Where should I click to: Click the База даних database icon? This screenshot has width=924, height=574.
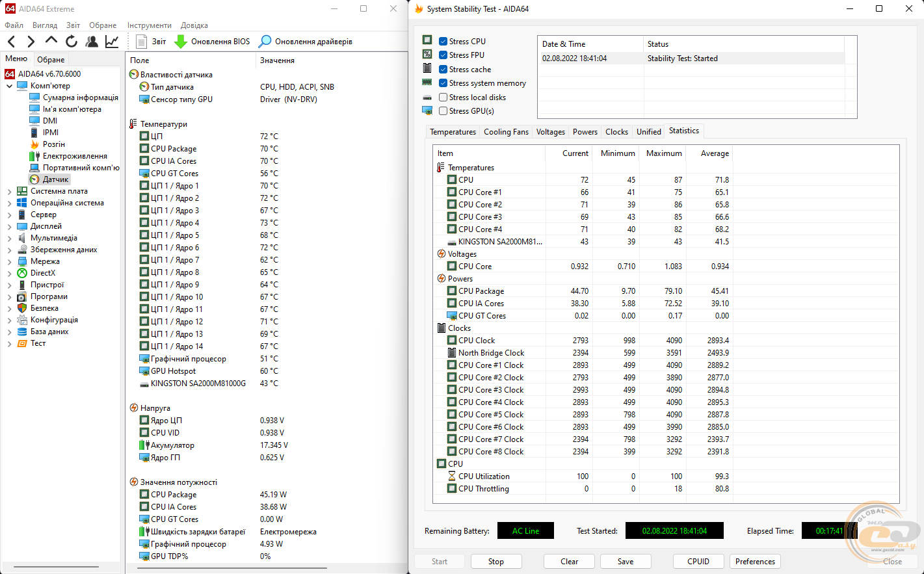(22, 332)
